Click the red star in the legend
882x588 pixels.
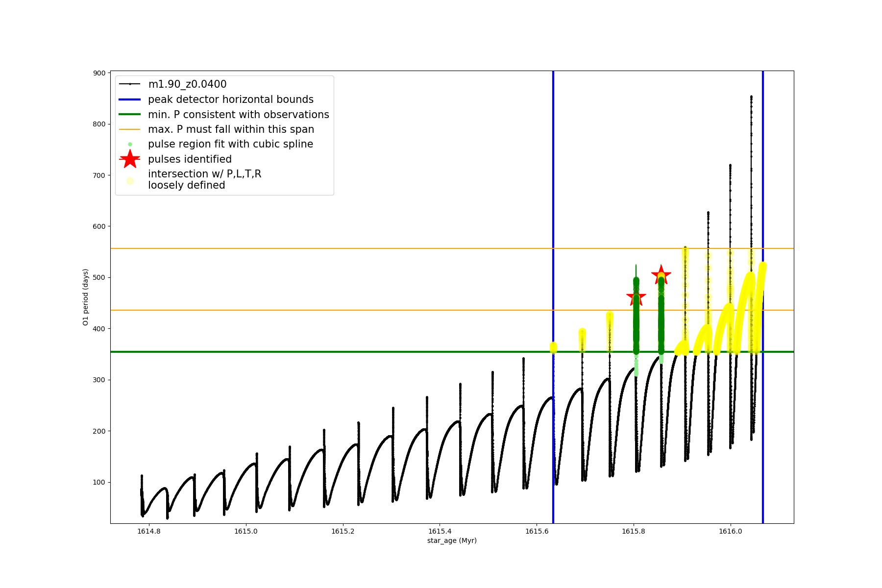tap(130, 159)
